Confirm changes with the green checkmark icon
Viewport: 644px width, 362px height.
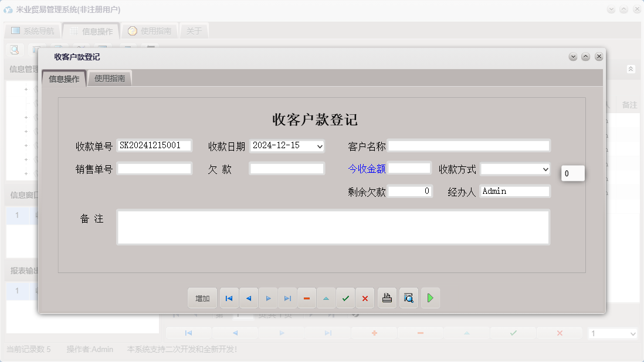[x=345, y=298]
